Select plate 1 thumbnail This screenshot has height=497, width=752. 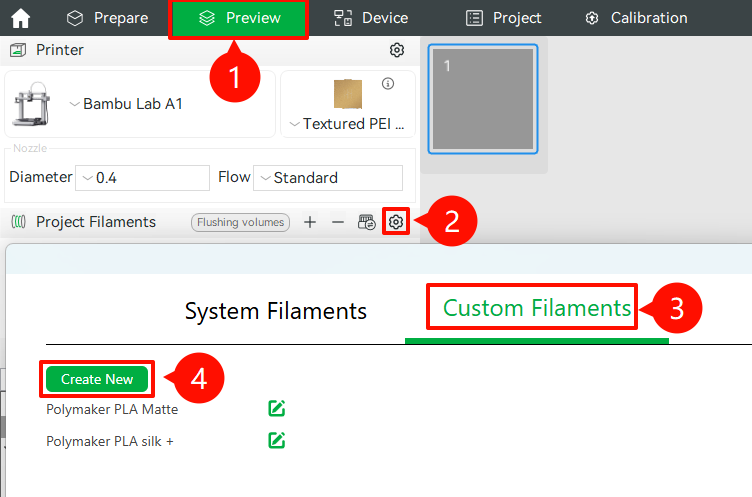click(483, 99)
